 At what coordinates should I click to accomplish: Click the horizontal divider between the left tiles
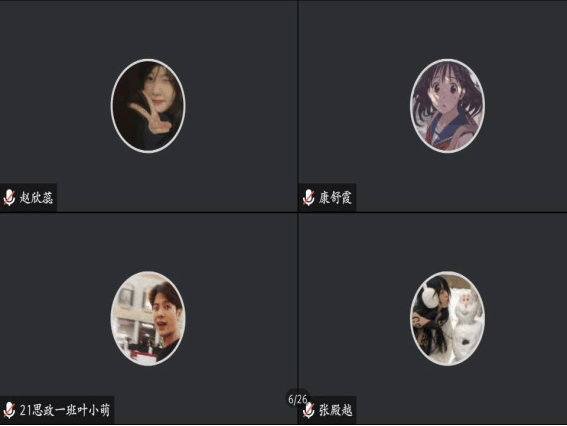point(148,213)
